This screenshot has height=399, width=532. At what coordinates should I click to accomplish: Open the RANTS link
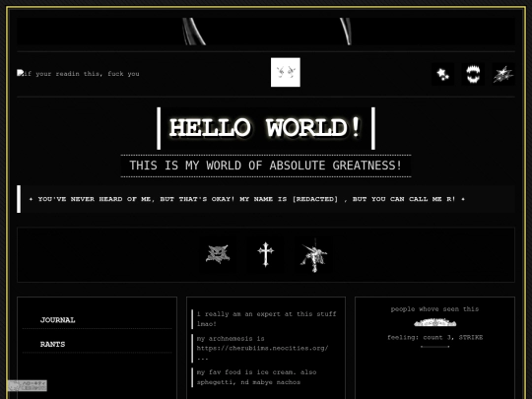pos(52,344)
